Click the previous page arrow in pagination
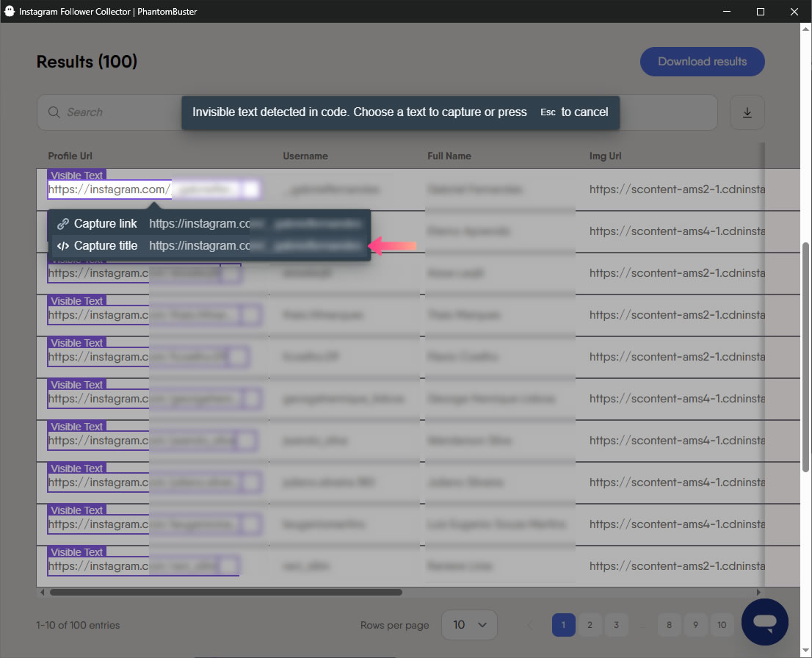Screen dimensions: 812x658 (x=530, y=625)
